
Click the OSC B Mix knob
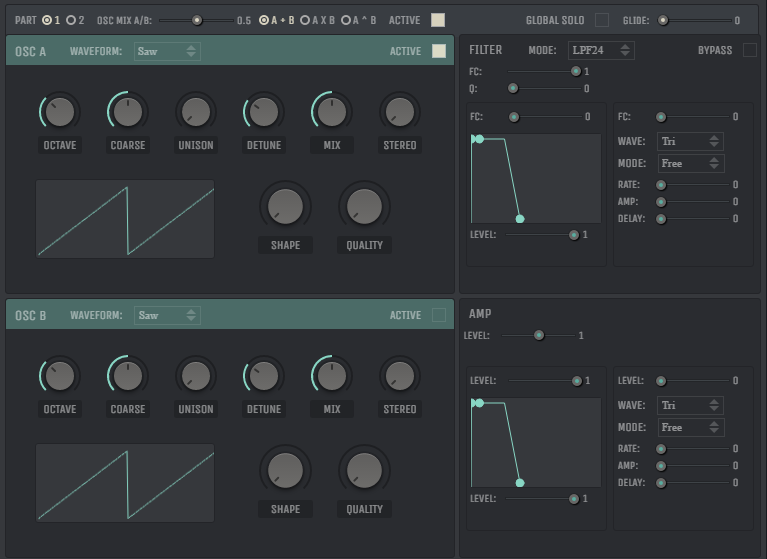(x=332, y=376)
